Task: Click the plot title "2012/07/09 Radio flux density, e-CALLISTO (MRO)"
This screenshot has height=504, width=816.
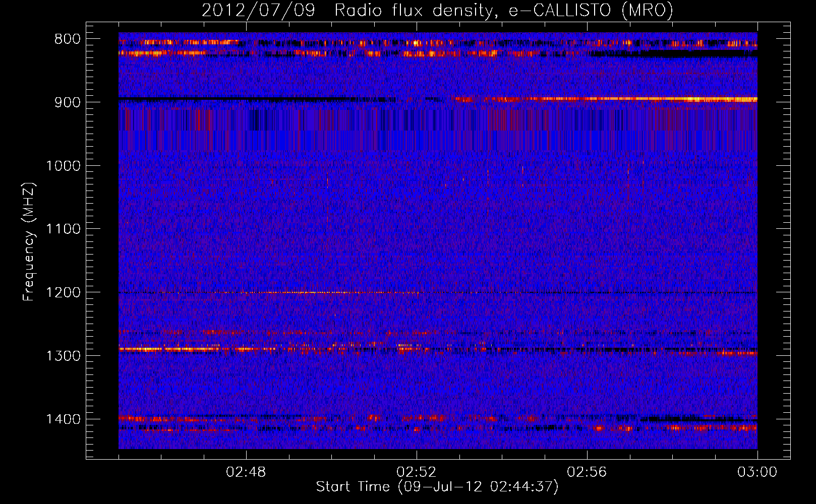Action: point(437,10)
